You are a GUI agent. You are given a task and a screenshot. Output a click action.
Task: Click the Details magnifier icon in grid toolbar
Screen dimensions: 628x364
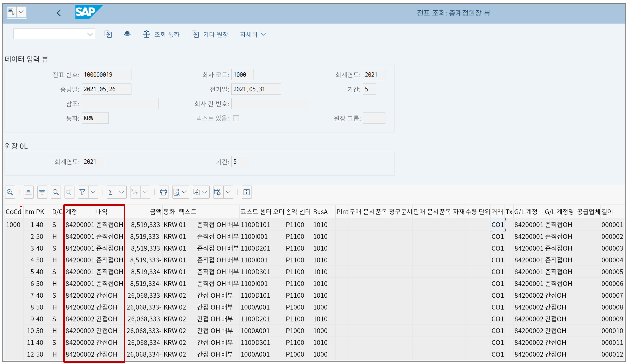pos(10,192)
